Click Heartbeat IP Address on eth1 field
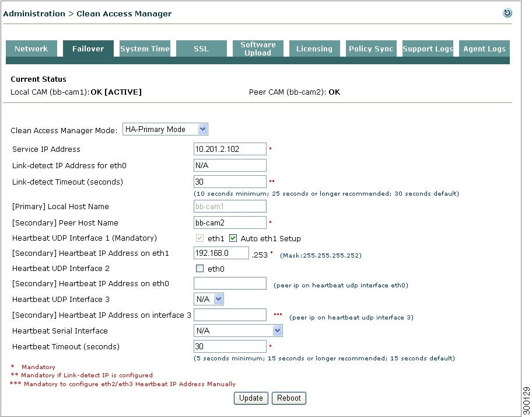The height and width of the screenshot is (417, 532). coord(221,253)
